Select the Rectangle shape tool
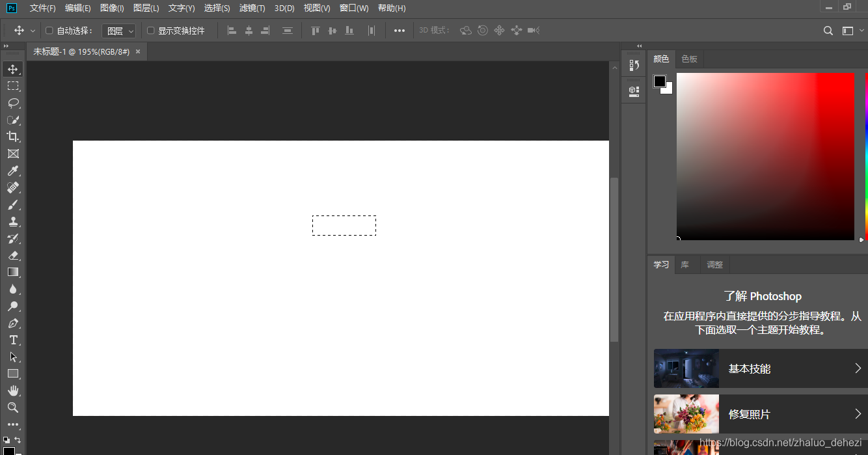This screenshot has width=868, height=455. [x=13, y=374]
